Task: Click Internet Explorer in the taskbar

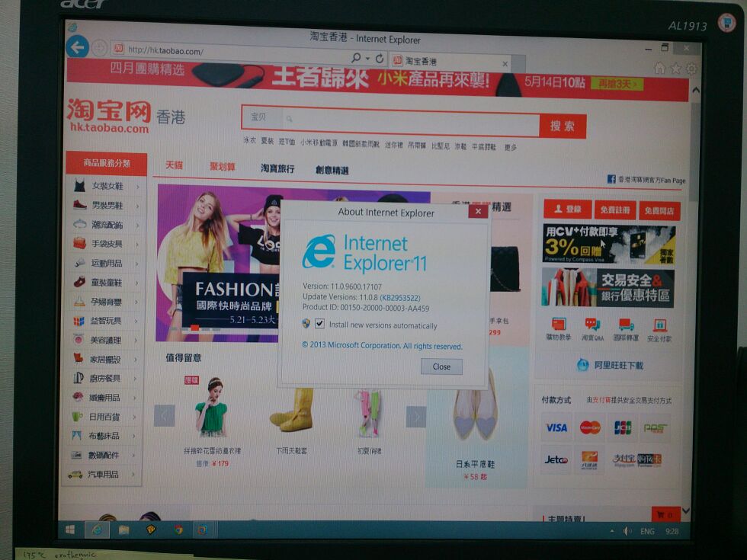Action: click(x=98, y=530)
